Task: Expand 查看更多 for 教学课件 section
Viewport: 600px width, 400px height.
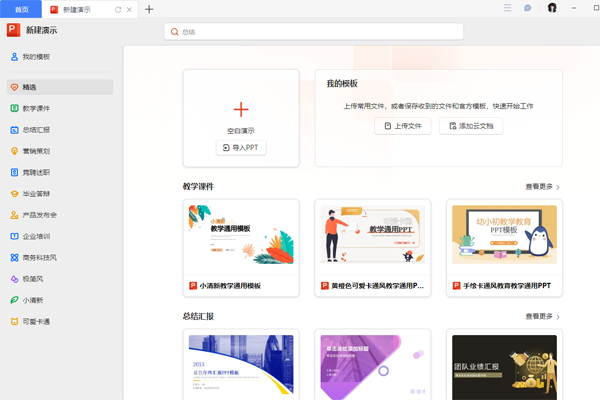Action: coord(542,187)
